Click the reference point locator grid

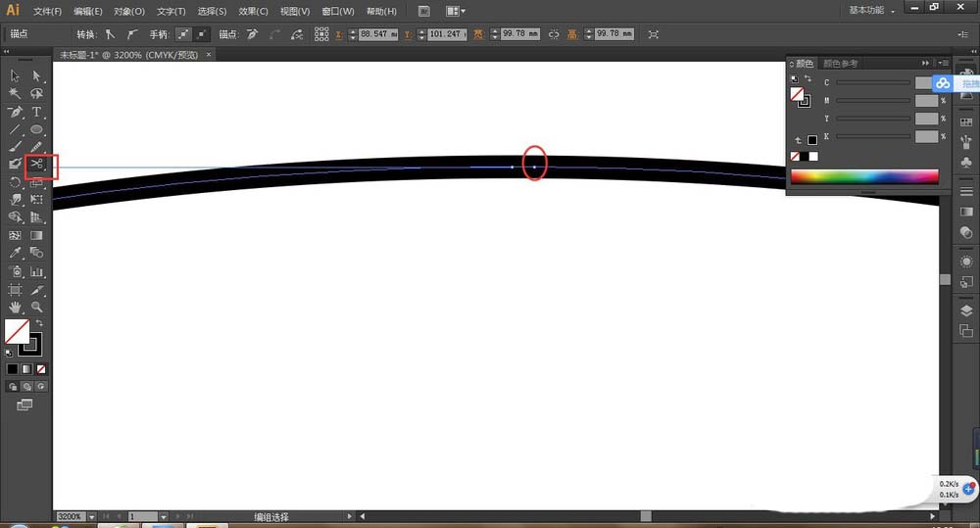pos(321,34)
